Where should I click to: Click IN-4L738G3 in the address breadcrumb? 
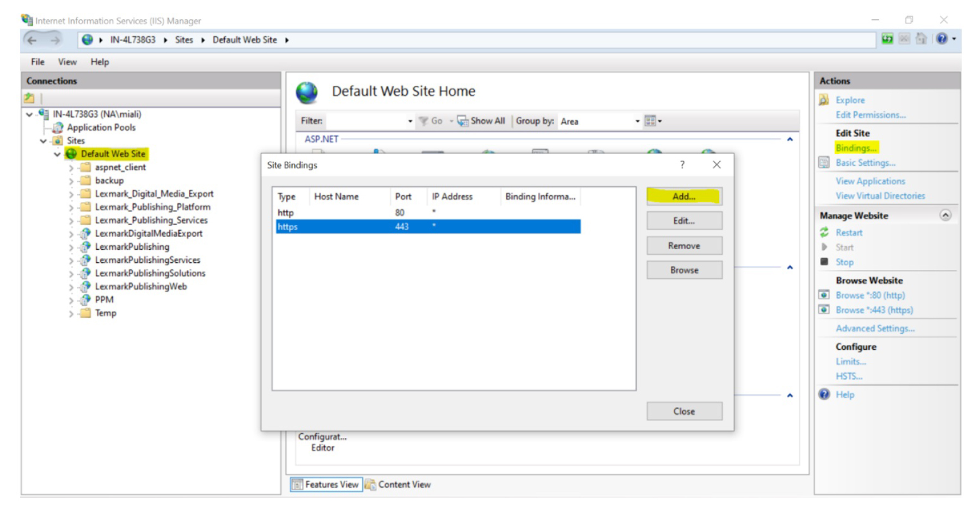pos(133,40)
